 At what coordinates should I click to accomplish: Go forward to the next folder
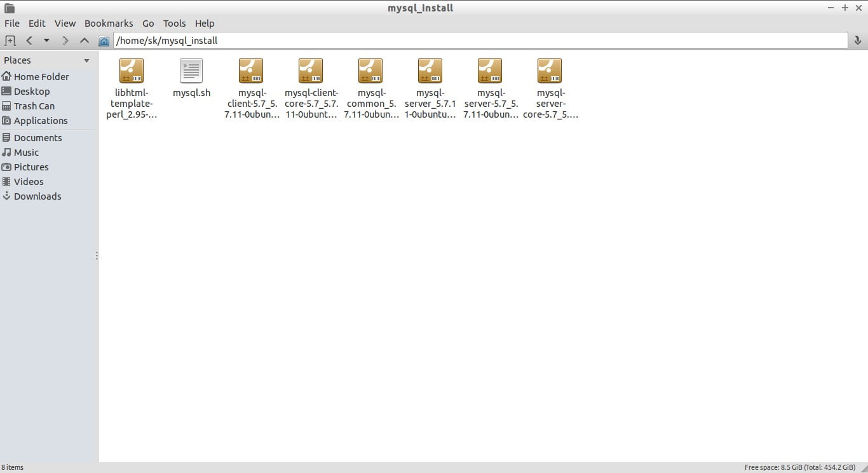(65, 41)
